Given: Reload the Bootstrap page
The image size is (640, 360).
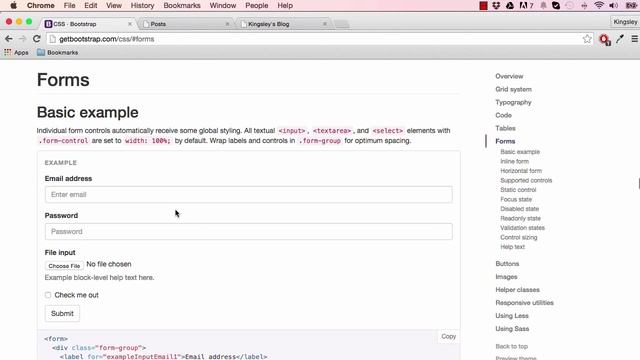Looking at the screenshot, I should coord(36,39).
